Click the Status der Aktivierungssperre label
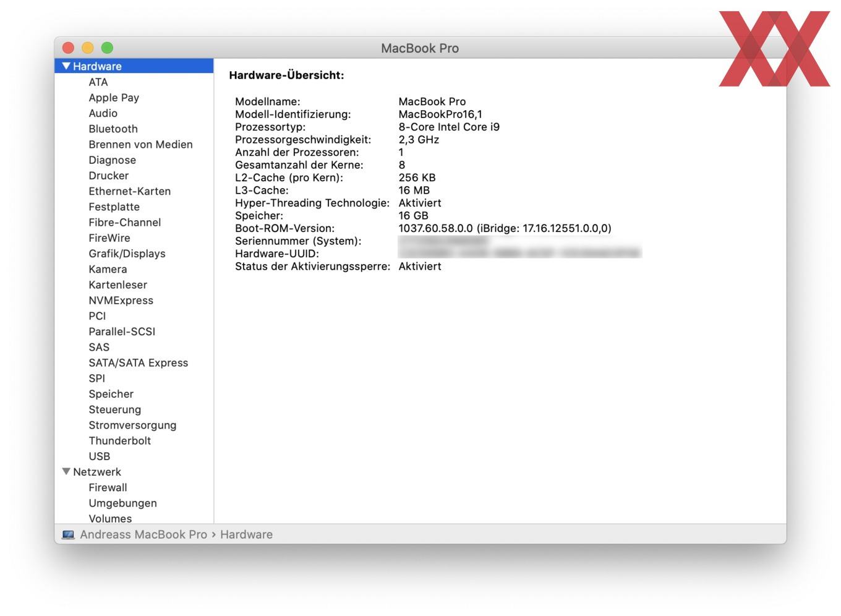The image size is (841, 616). pos(312,266)
